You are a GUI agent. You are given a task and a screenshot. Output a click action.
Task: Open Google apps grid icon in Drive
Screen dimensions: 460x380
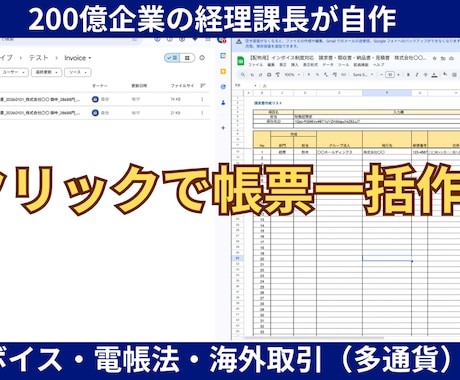[x=208, y=39]
